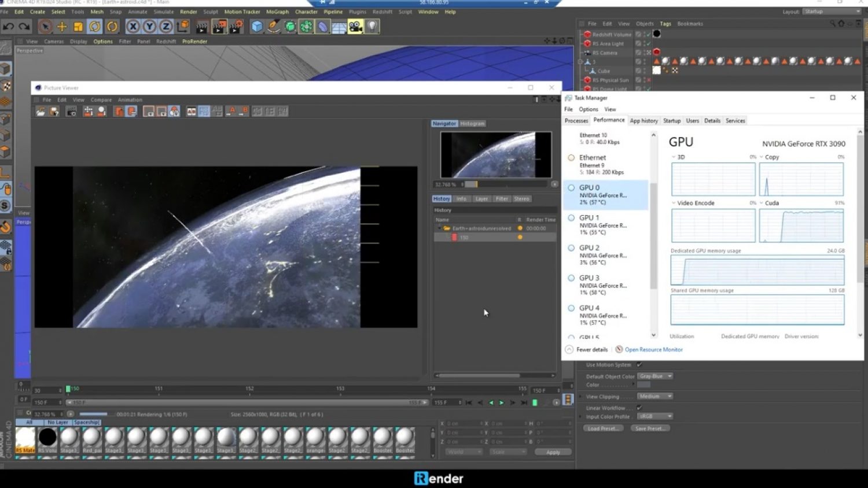Screen dimensions: 868x488
Task: Click the Open Image folder icon in Picture Viewer
Action: tap(41, 112)
